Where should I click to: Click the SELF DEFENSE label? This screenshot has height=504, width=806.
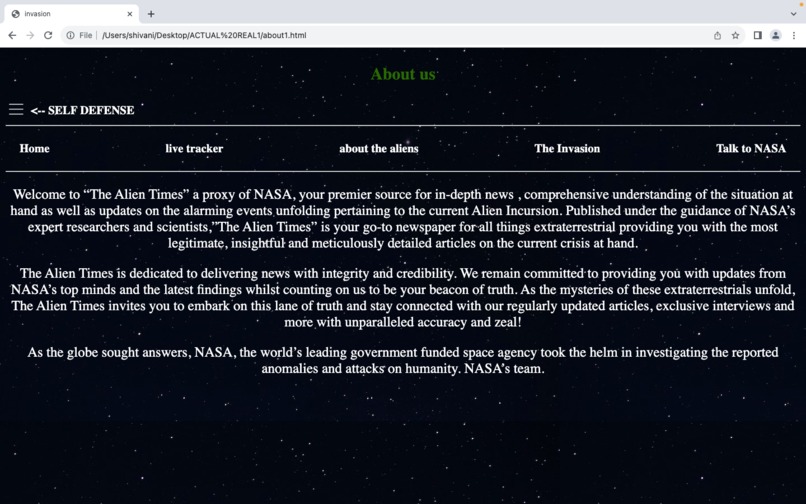[82, 111]
